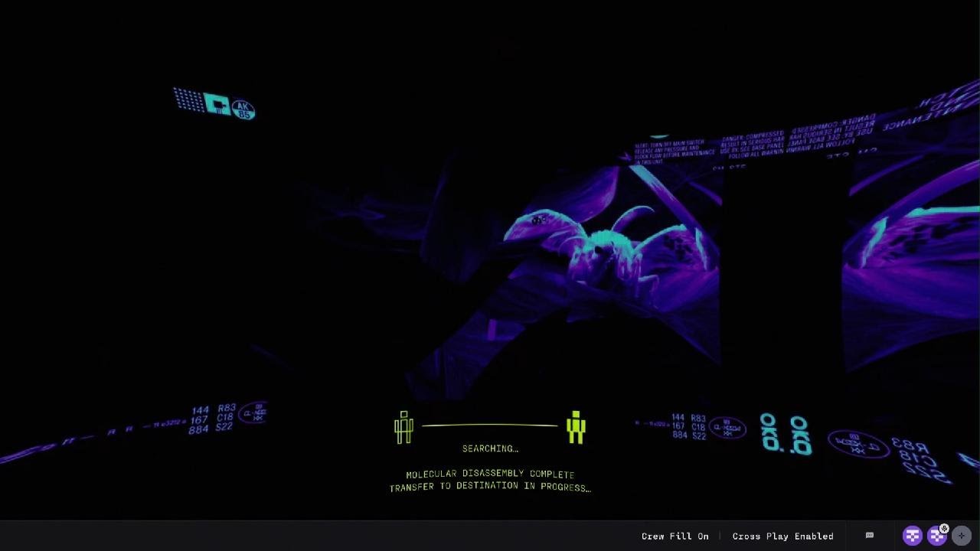Click the "Crew Fill On" status text
This screenshot has height=551, width=980.
tap(675, 536)
